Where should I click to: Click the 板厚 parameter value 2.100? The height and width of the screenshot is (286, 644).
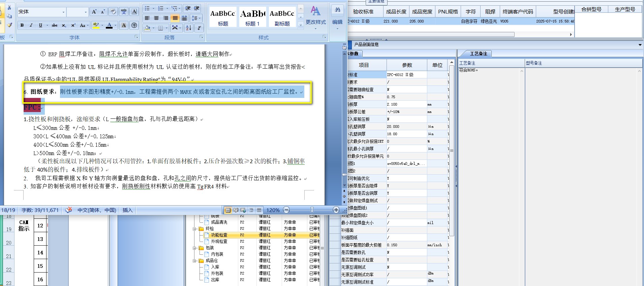[x=406, y=104]
